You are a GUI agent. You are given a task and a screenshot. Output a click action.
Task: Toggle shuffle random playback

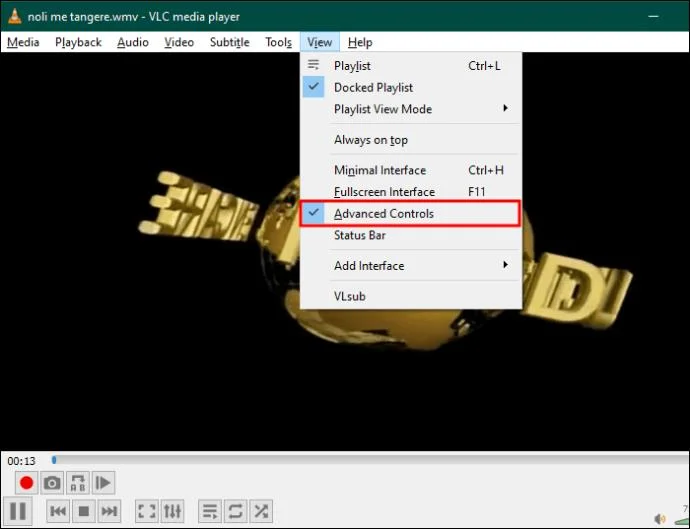[261, 511]
